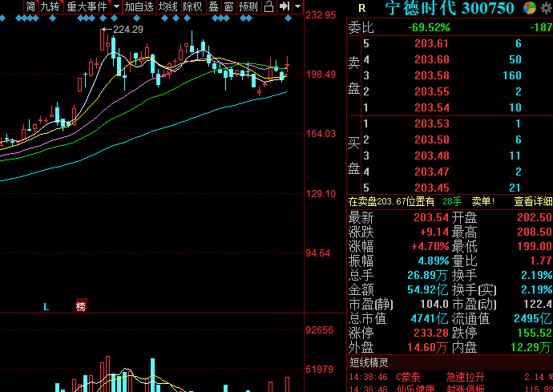Select buy level 2 price 203.50
The image size is (553, 392).
tap(432, 139)
